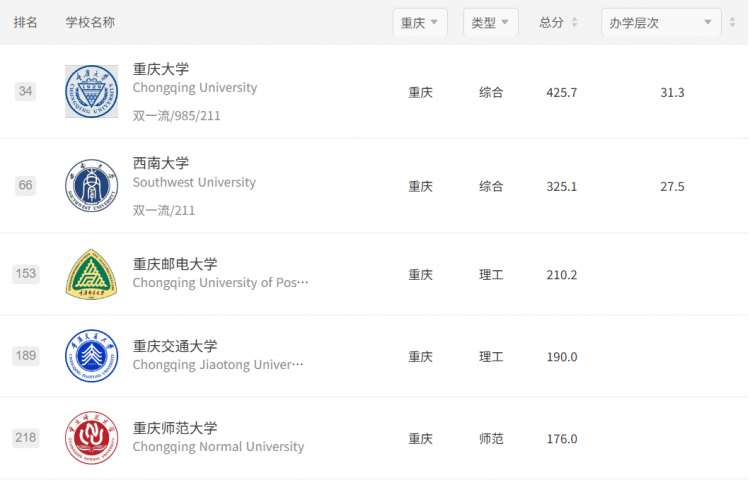Click the 排名 column header

pyautogui.click(x=25, y=22)
